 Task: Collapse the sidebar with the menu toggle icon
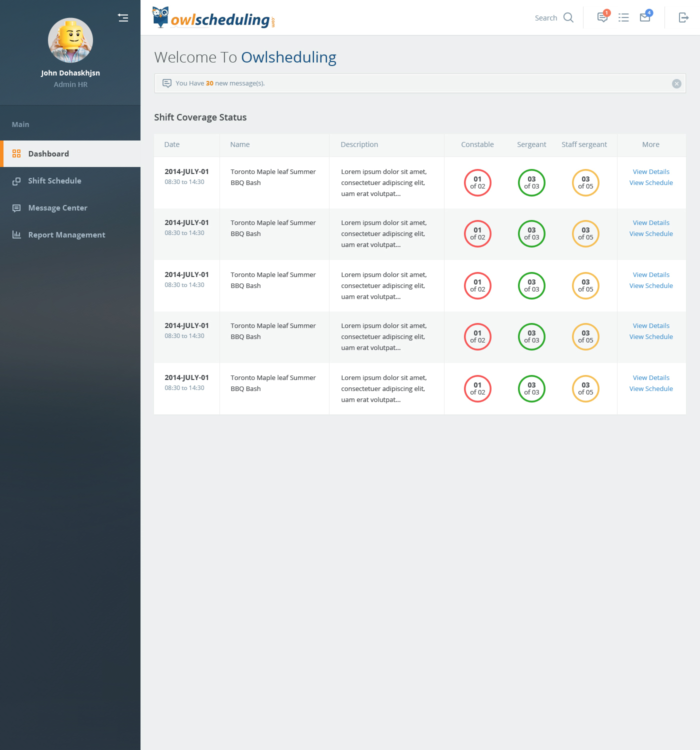point(123,17)
